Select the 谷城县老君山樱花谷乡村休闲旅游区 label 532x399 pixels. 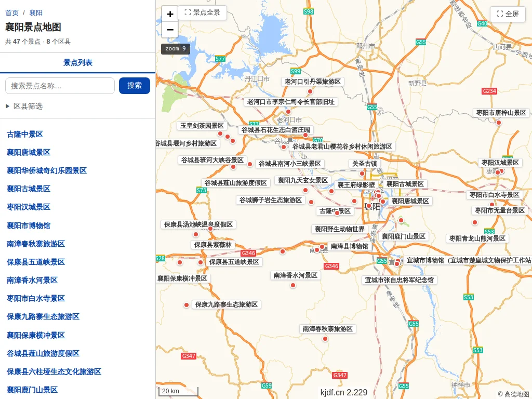[342, 147]
